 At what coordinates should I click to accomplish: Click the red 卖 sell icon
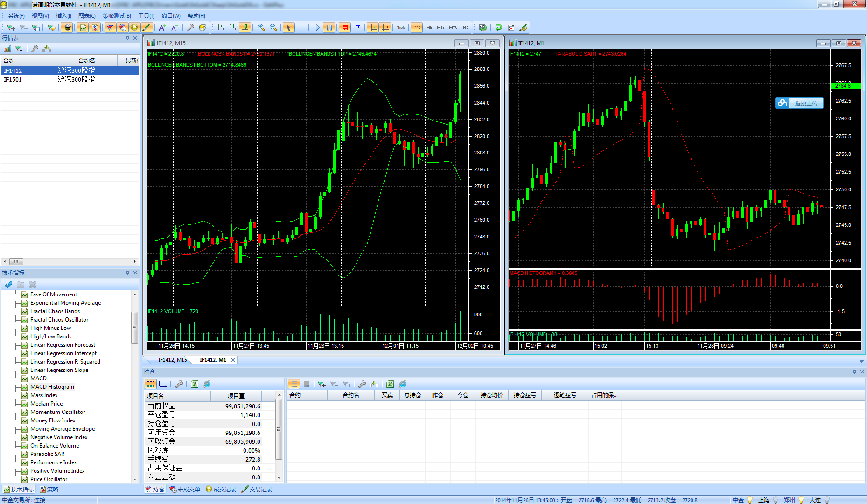[x=345, y=28]
